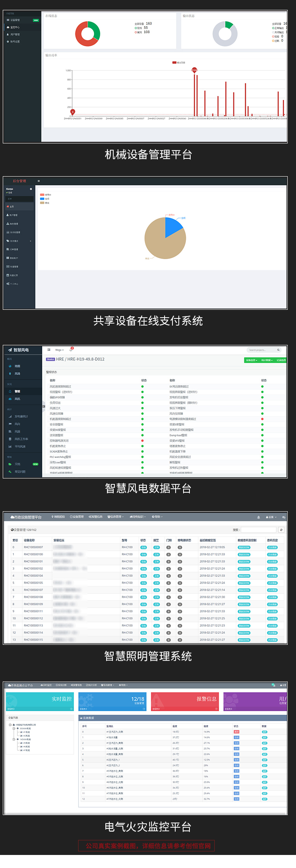Toggle the 输出功率 legend series on chart
Viewport: 296px width, 868px height.
pos(178,62)
